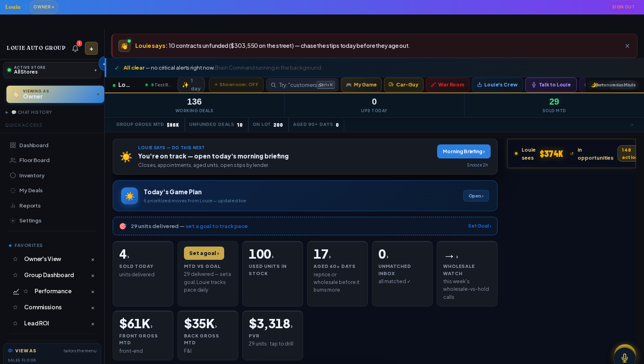Open Floor Board people icon
The width and height of the screenshot is (644, 364).
(x=13, y=160)
